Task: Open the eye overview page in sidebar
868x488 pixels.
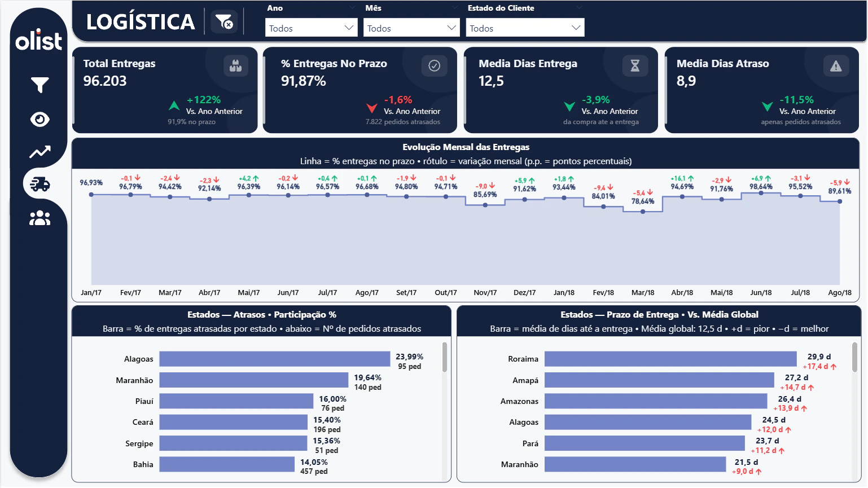Action: [x=40, y=119]
